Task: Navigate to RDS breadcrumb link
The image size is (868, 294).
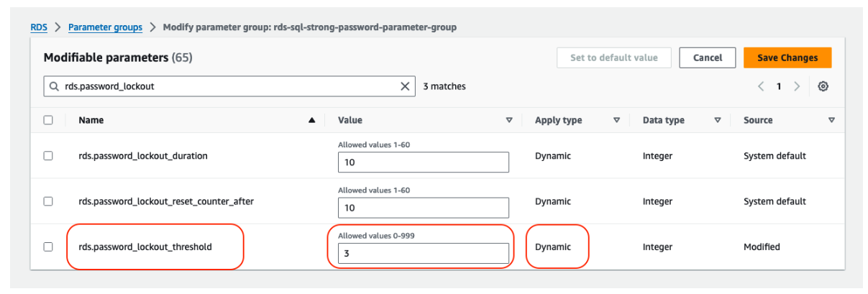Action: pyautogui.click(x=38, y=27)
